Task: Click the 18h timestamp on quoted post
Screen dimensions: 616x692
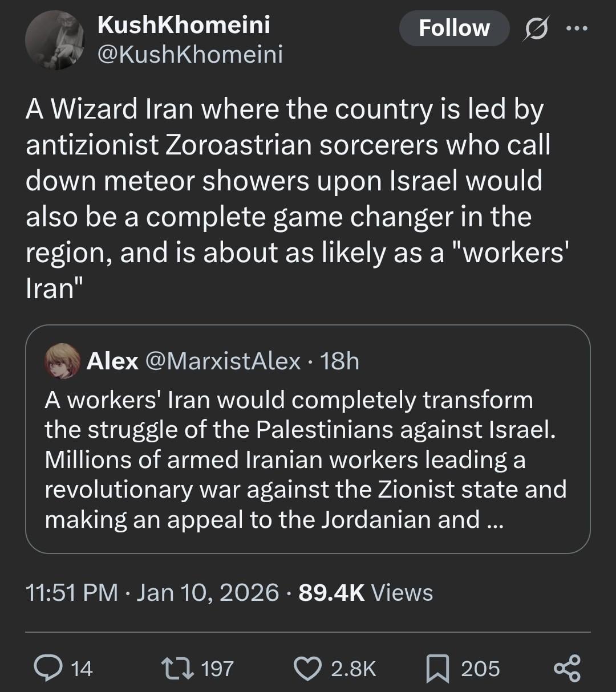Action: coord(339,361)
